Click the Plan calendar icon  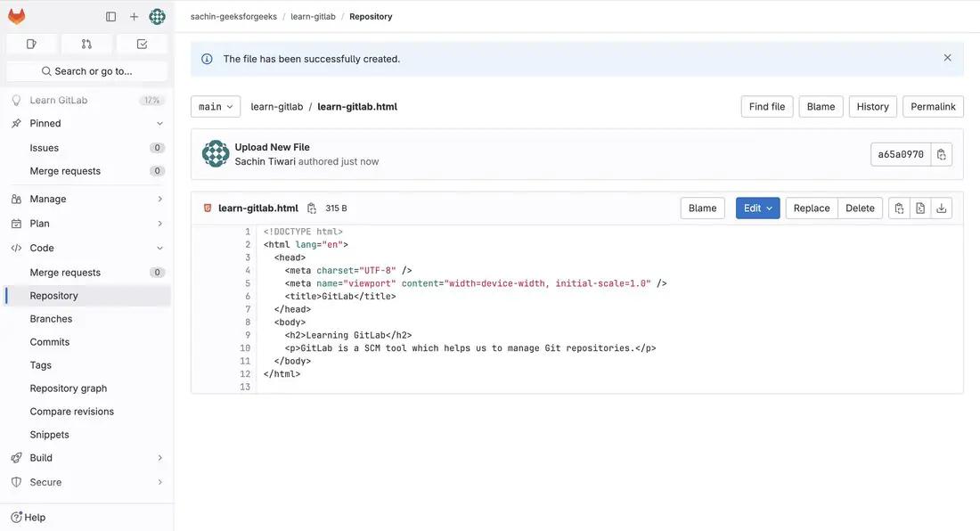[16, 223]
